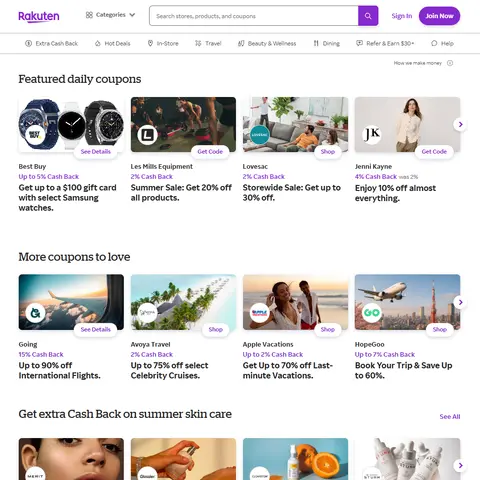Click the Merit skin care image

[x=71, y=459]
